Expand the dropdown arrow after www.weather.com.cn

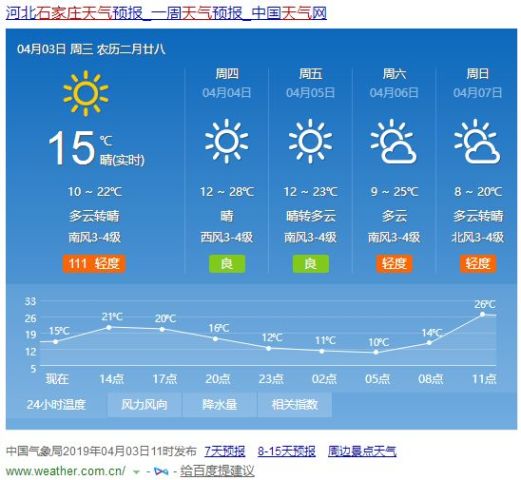136,472
